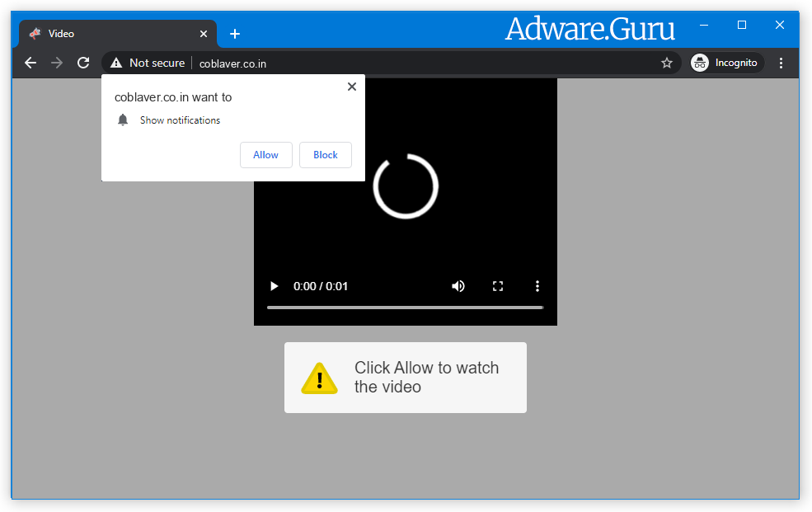812x512 pixels.
Task: Mute the video with the speaker icon
Action: (458, 286)
